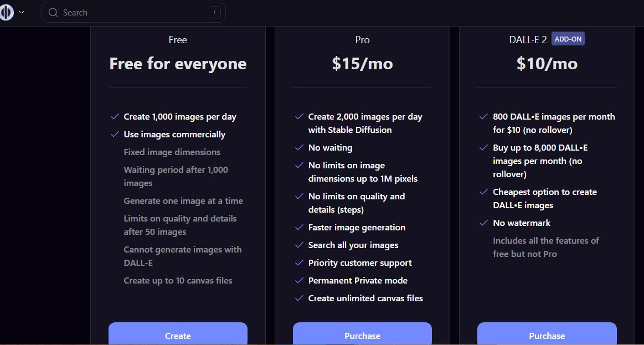Click the checkmark next to 'No waiting'
The height and width of the screenshot is (345, 644).
click(x=299, y=147)
